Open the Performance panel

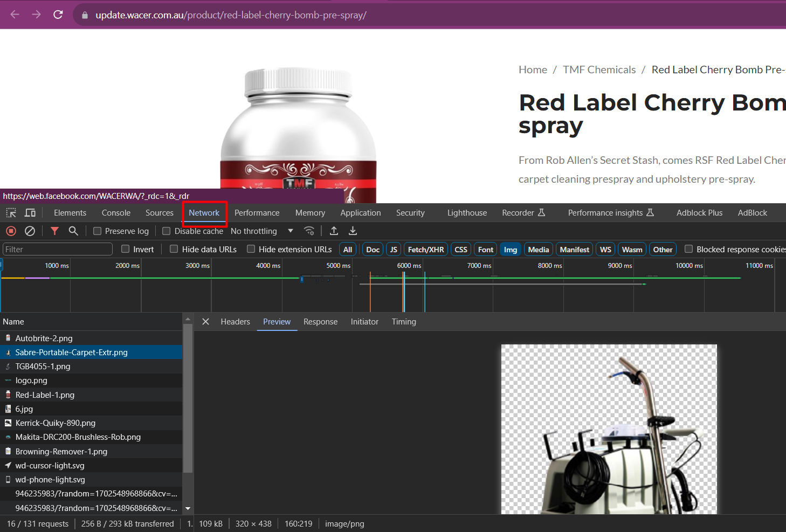click(x=257, y=213)
